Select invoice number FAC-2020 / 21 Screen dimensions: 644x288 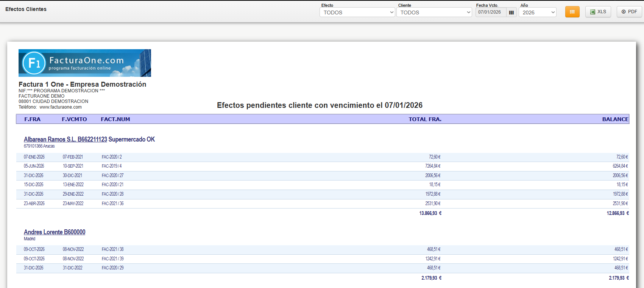tap(112, 185)
